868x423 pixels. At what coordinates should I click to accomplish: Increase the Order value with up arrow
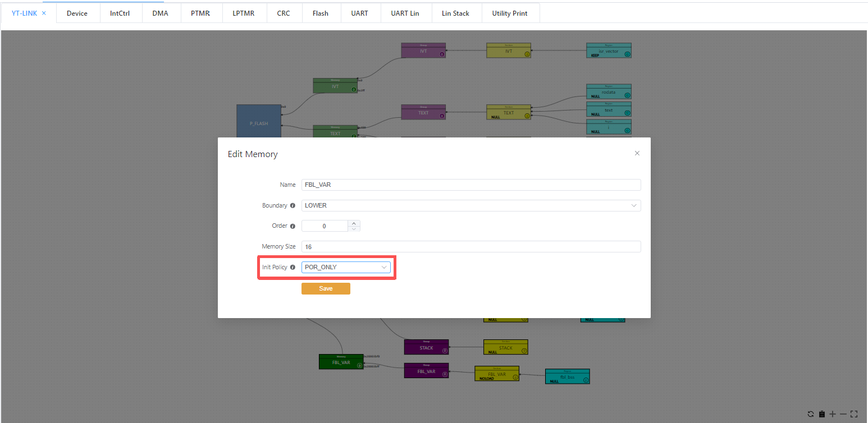pos(354,223)
